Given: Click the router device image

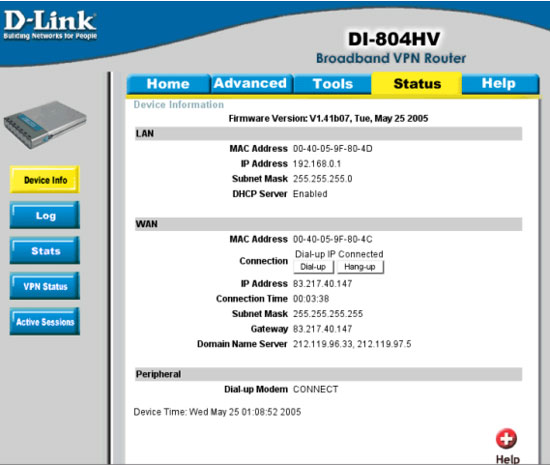Looking at the screenshot, I should click(x=45, y=125).
